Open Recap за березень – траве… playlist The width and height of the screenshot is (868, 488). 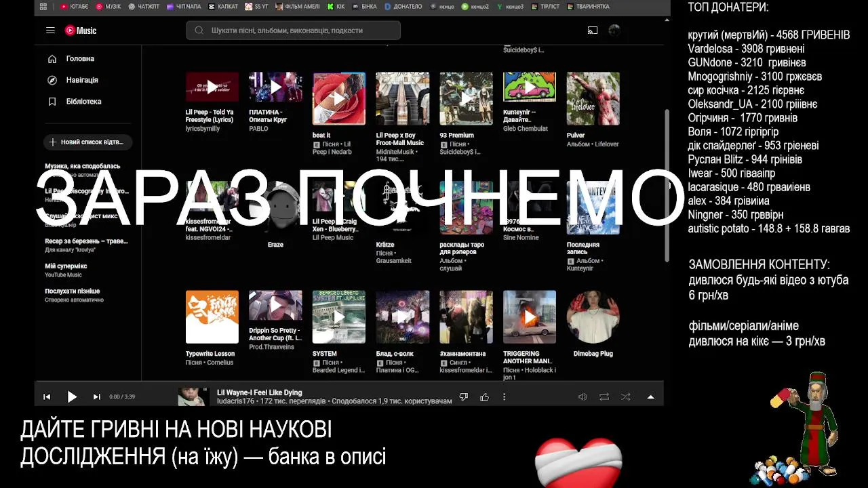[86, 245]
